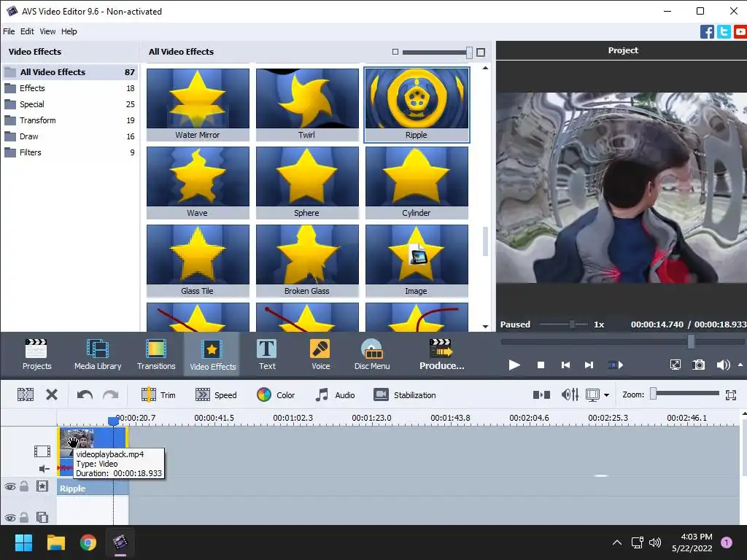Open the Edit menu
The image size is (747, 560).
27,31
